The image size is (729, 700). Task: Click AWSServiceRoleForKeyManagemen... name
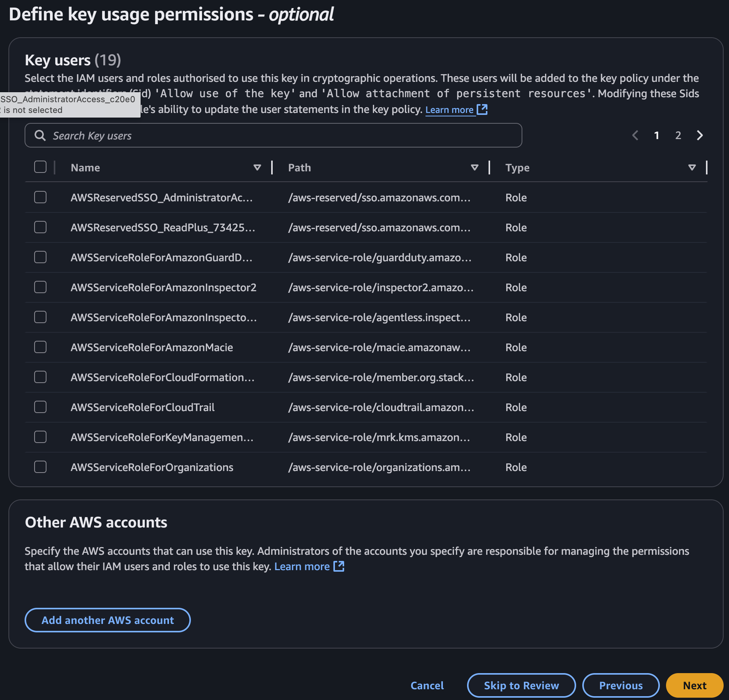[162, 437]
